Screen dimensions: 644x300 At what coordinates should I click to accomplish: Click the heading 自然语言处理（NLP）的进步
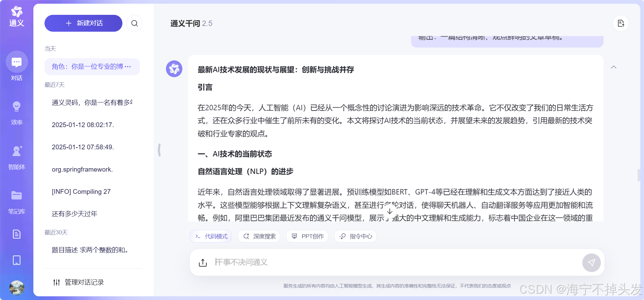pos(245,172)
